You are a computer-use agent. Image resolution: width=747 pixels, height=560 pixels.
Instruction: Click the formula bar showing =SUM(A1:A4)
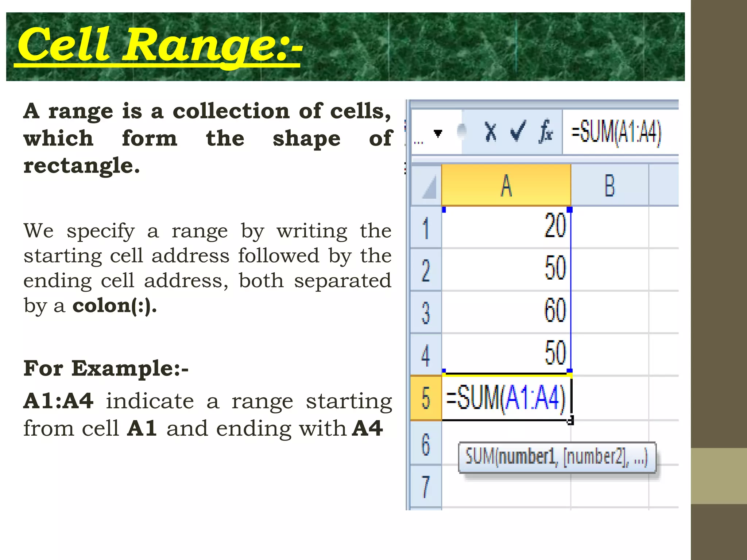click(620, 132)
